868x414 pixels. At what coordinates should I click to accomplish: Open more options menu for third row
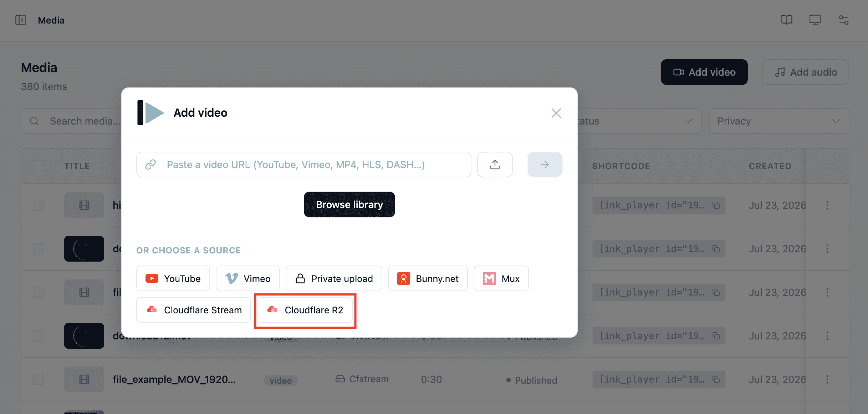[827, 292]
